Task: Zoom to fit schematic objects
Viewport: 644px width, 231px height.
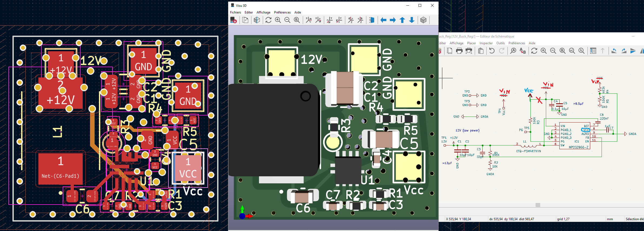Action: click(x=572, y=51)
